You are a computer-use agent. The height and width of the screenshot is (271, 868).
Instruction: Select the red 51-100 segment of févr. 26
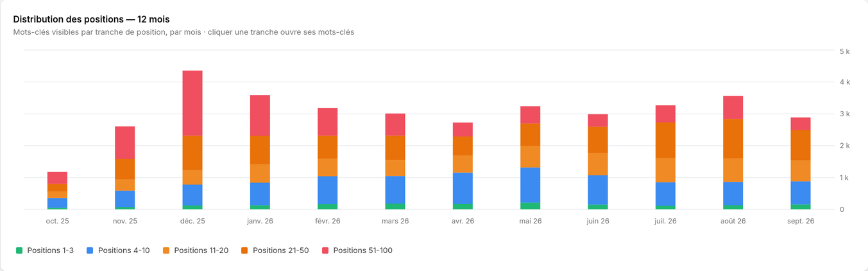[328, 122]
